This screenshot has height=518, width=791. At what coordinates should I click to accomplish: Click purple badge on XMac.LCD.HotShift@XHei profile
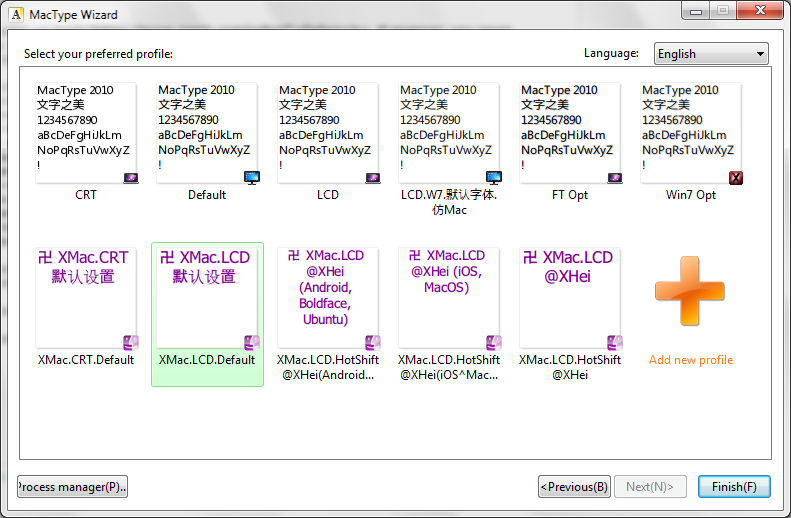[x=615, y=343]
